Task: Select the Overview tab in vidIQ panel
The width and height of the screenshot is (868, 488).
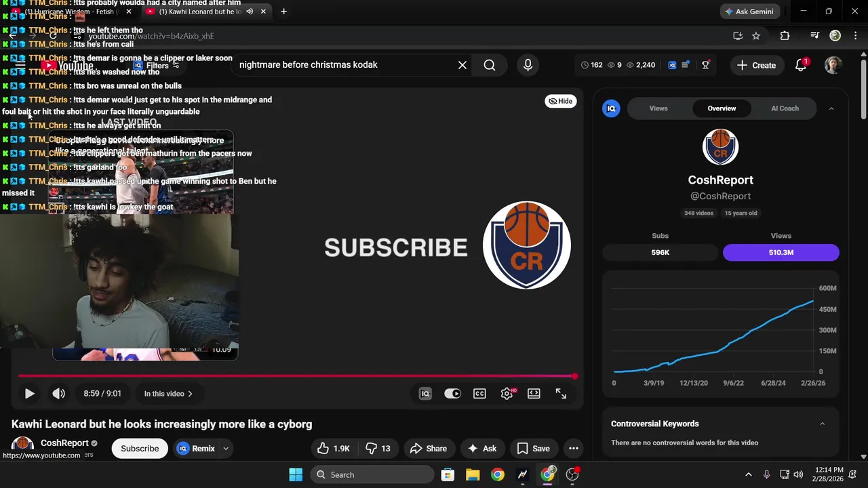Action: pyautogui.click(x=722, y=108)
